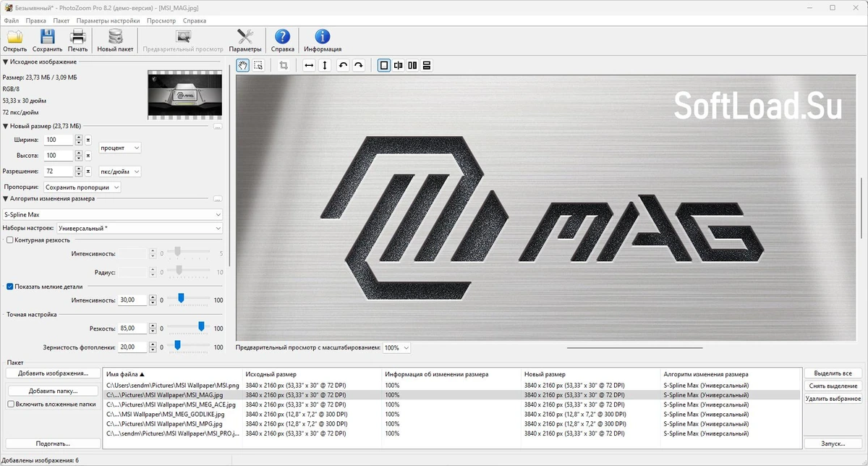Screen dimensions: 868x466
Task: Flip the image vertically
Action: click(325, 65)
